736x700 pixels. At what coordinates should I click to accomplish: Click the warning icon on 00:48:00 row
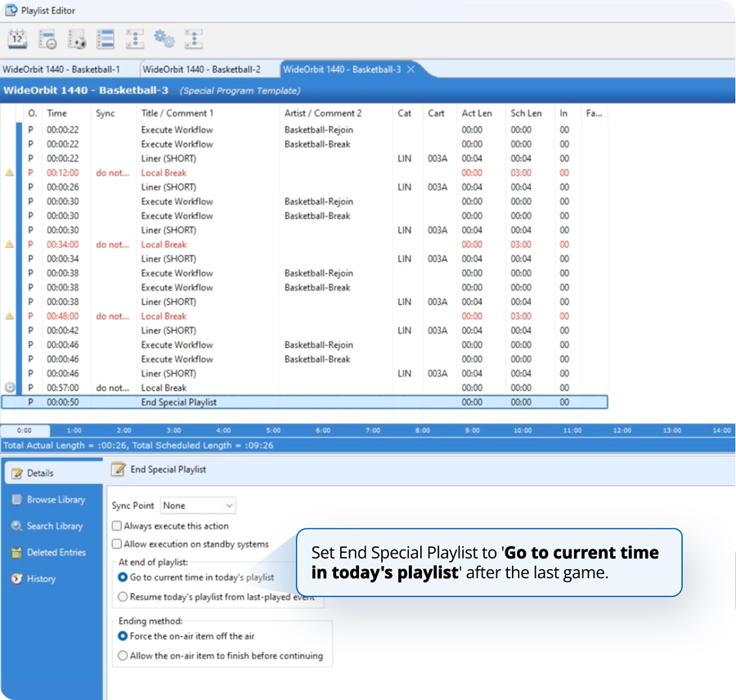9,316
